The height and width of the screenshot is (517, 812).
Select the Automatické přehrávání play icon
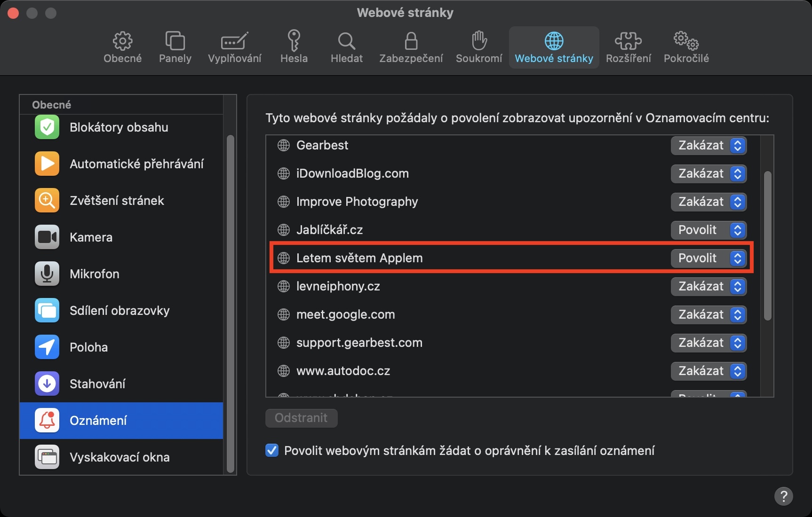47,164
